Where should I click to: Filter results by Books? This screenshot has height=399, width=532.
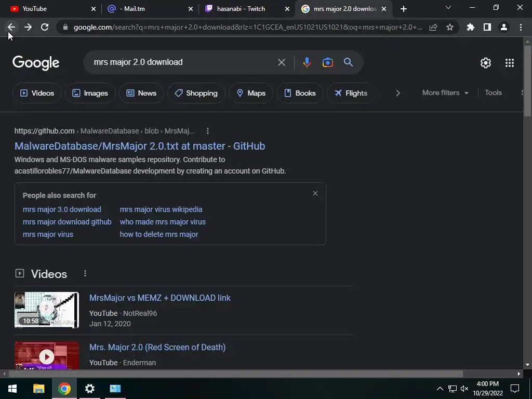tap(300, 93)
